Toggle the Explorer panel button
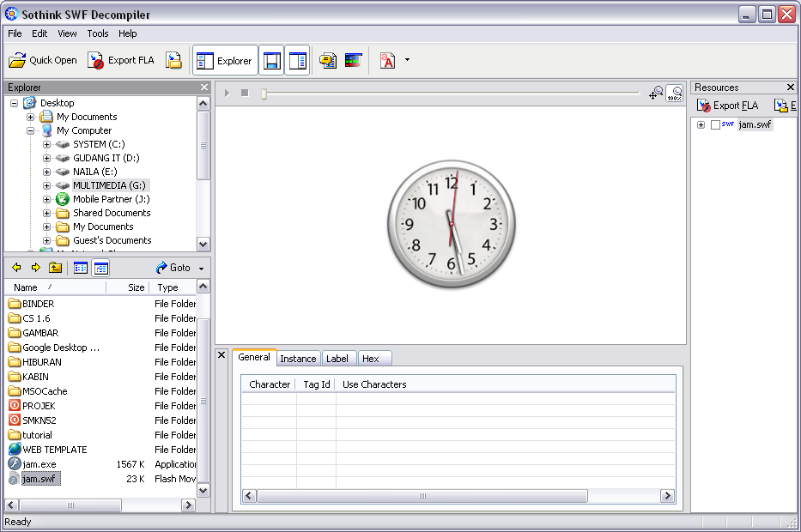801x532 pixels. tap(225, 61)
